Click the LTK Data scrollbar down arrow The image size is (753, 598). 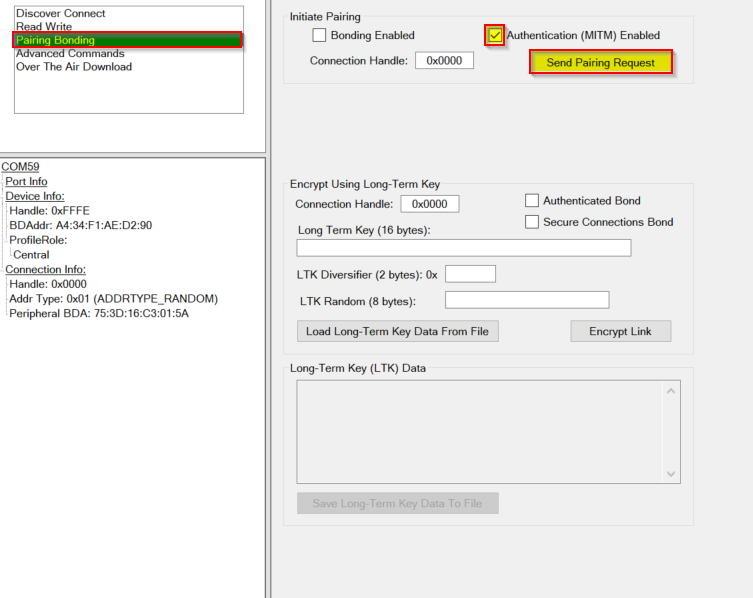(x=672, y=474)
